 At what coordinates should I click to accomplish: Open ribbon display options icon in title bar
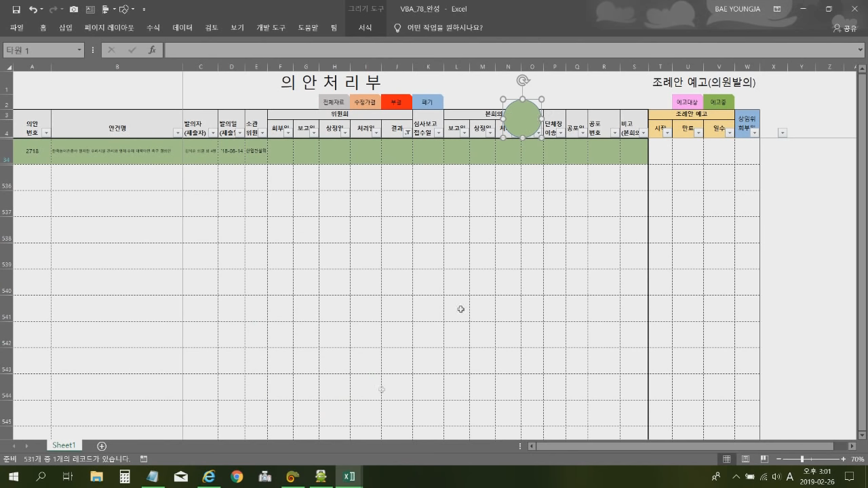click(776, 9)
